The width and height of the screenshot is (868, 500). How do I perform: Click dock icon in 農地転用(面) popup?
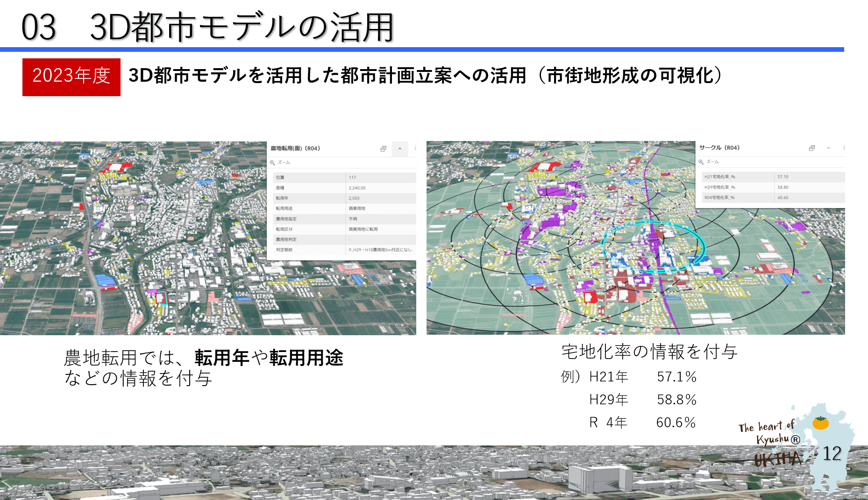click(383, 148)
